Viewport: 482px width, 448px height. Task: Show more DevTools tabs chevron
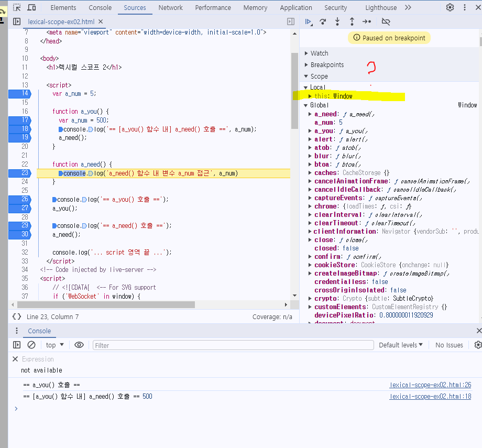coord(408,7)
